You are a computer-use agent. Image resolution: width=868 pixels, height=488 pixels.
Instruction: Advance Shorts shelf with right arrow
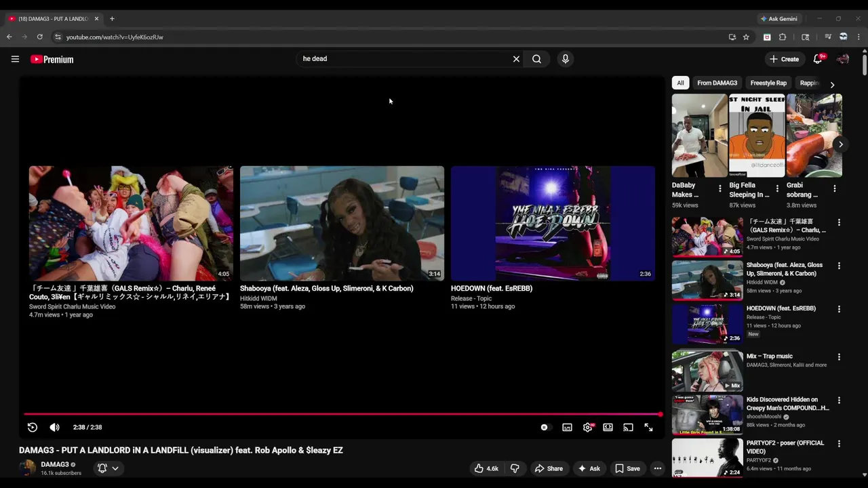[840, 144]
